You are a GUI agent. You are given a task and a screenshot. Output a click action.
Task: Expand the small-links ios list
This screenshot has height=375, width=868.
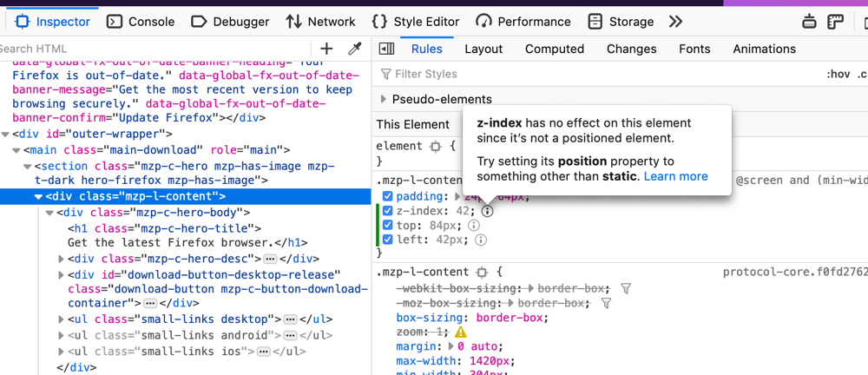(x=61, y=352)
